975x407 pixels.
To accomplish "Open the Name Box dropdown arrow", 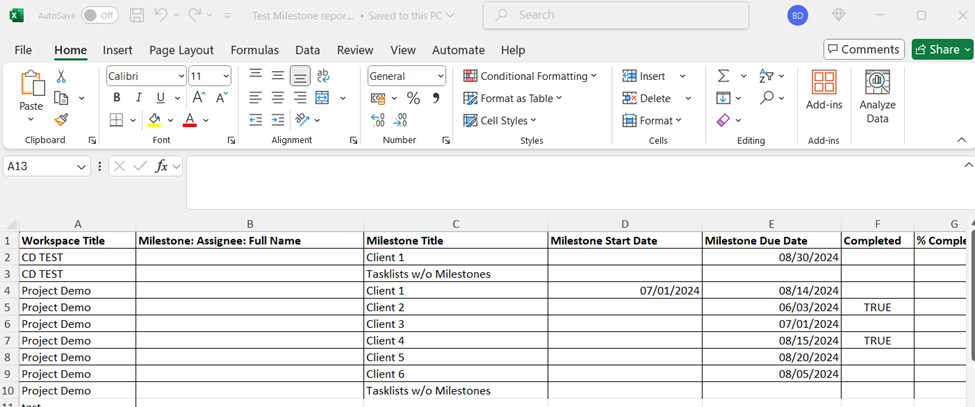I will (x=81, y=167).
